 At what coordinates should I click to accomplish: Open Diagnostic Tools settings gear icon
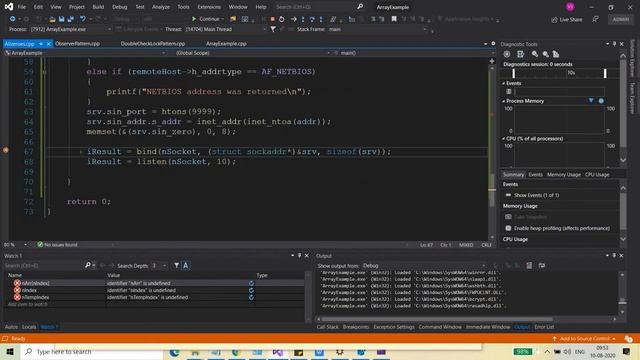[507, 54]
